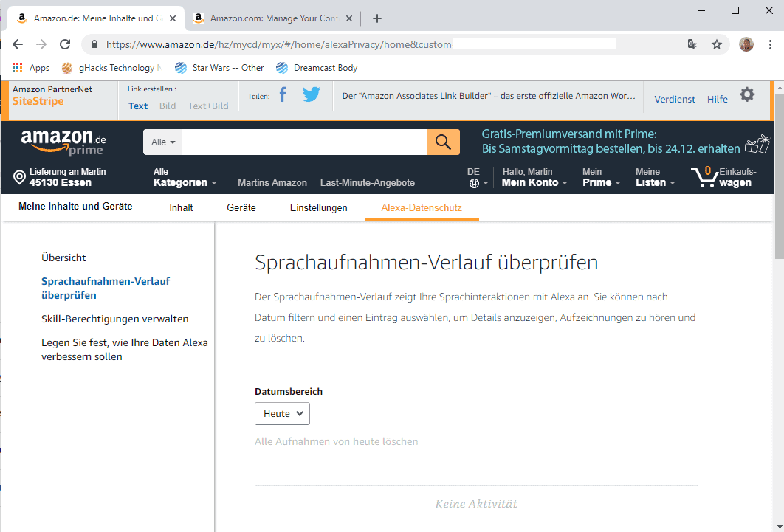784x532 pixels.
Task: Open Verdienst in SiteStripe
Action: point(675,100)
